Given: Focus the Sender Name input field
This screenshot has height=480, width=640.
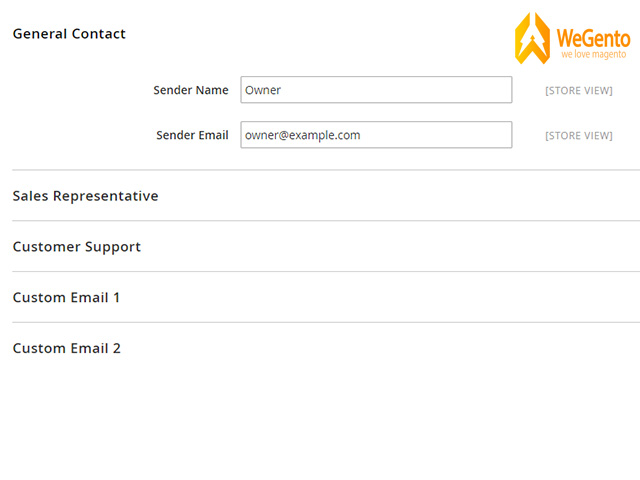Looking at the screenshot, I should [376, 90].
